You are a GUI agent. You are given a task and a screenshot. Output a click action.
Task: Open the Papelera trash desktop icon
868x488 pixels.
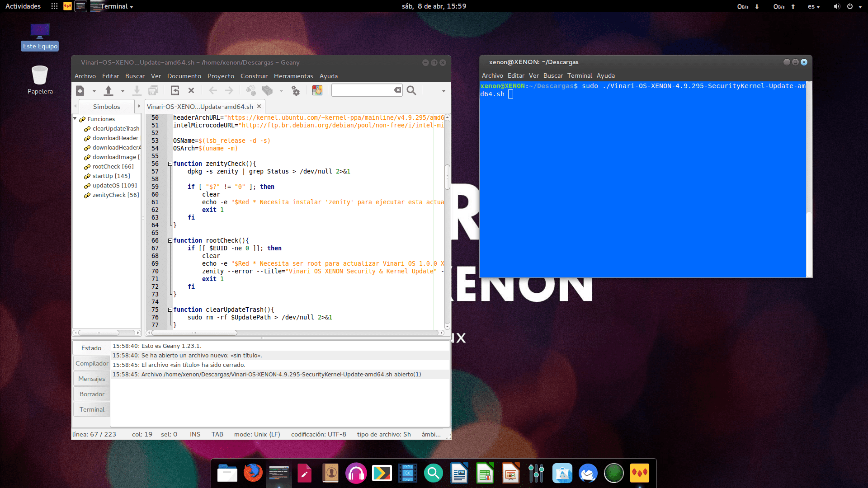pyautogui.click(x=40, y=80)
